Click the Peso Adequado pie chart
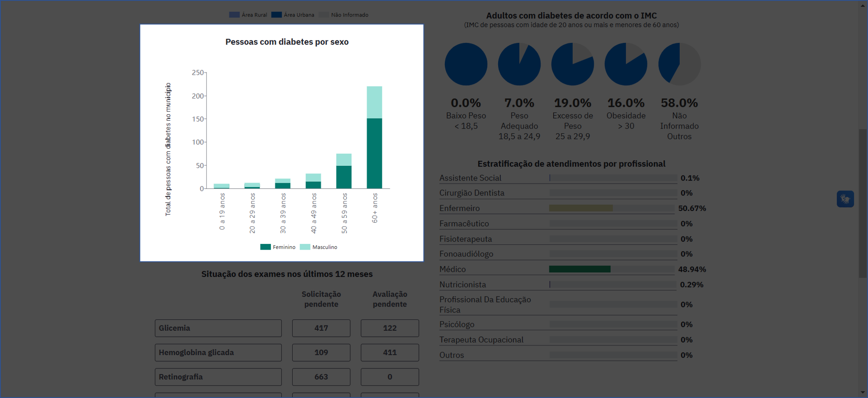 519,64
